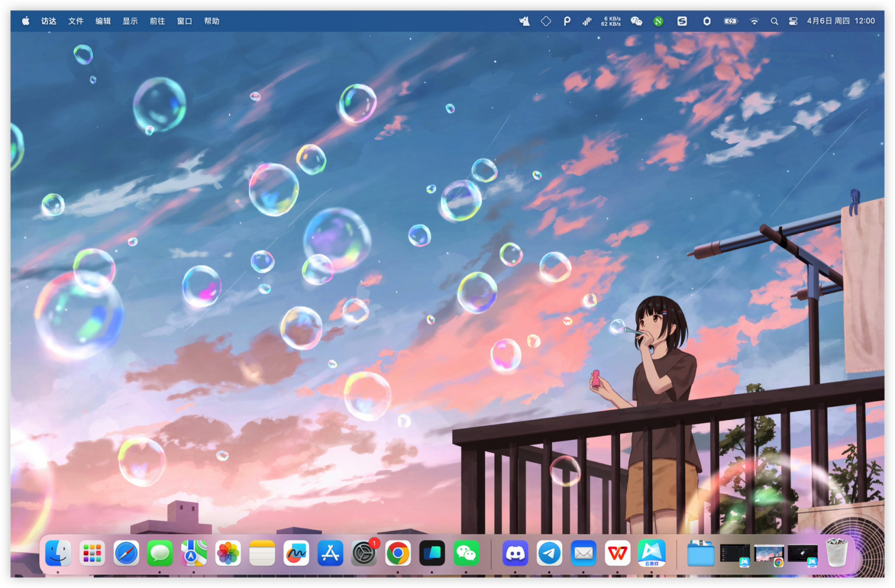Restore the first minimized dark window thumbnail
The height and width of the screenshot is (588, 895).
pyautogui.click(x=735, y=554)
